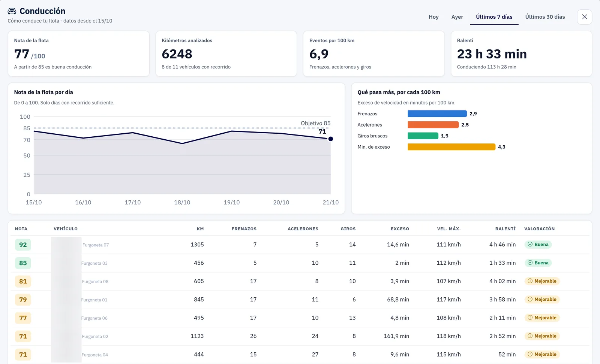
Task: Sort table by KM column header
Action: tap(200, 229)
